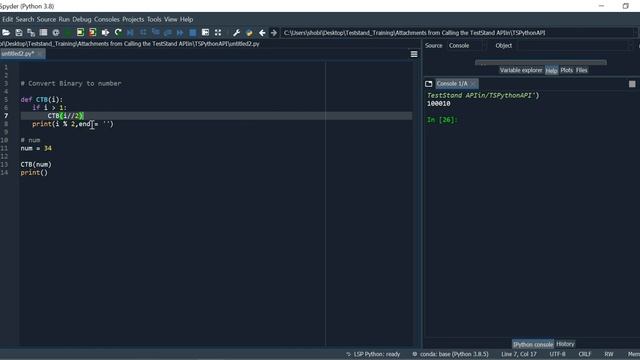Click the 'CTB(num)' call on line 13
The height and width of the screenshot is (360, 640).
36,164
